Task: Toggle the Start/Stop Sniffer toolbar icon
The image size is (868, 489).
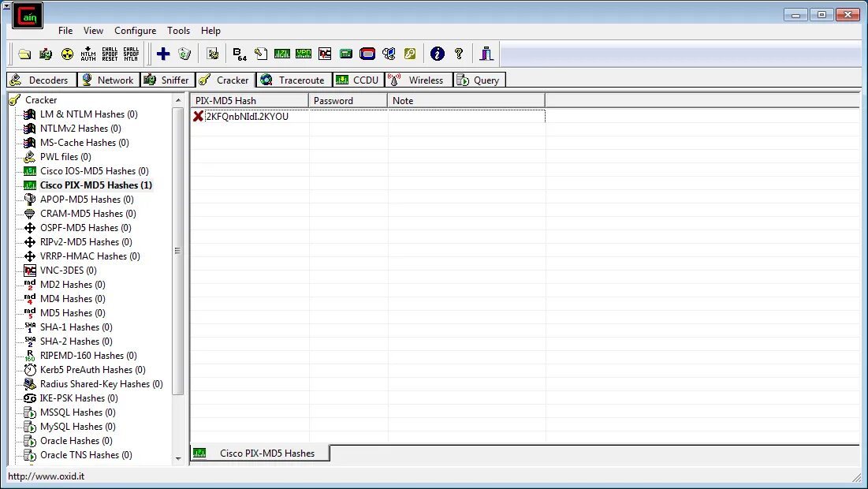Action: (46, 54)
